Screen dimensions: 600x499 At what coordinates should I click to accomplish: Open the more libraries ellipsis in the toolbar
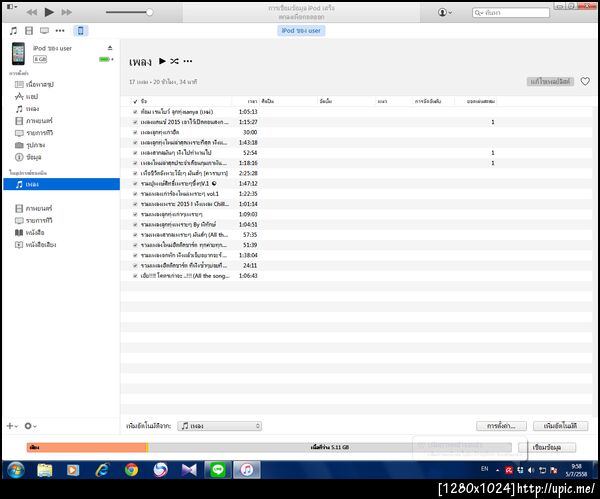[x=60, y=31]
